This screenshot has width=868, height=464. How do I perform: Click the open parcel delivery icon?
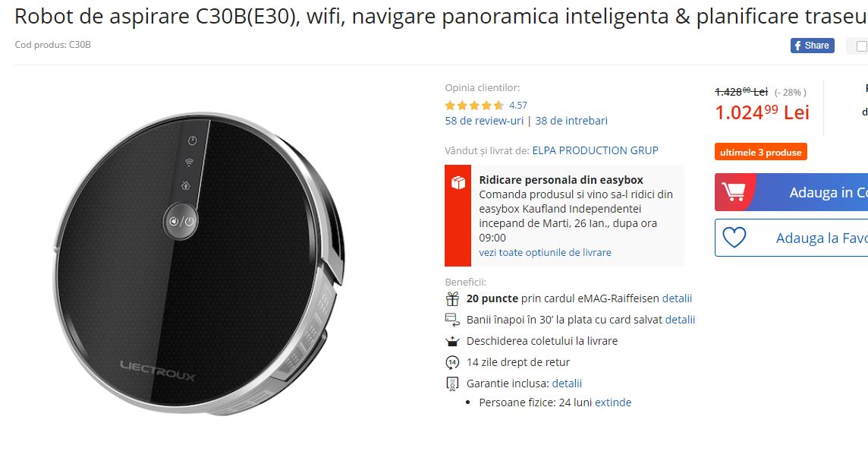pos(452,342)
